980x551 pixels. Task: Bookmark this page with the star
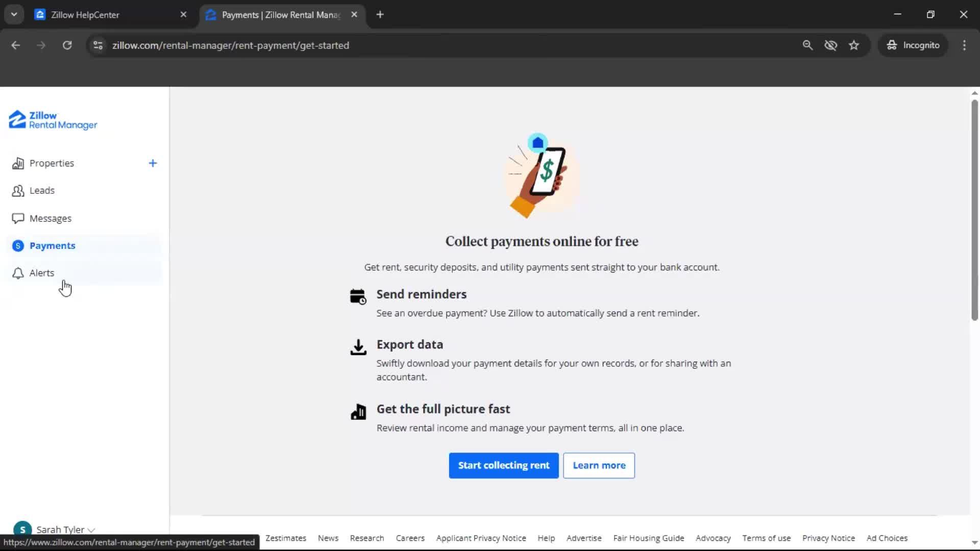pyautogui.click(x=854, y=45)
